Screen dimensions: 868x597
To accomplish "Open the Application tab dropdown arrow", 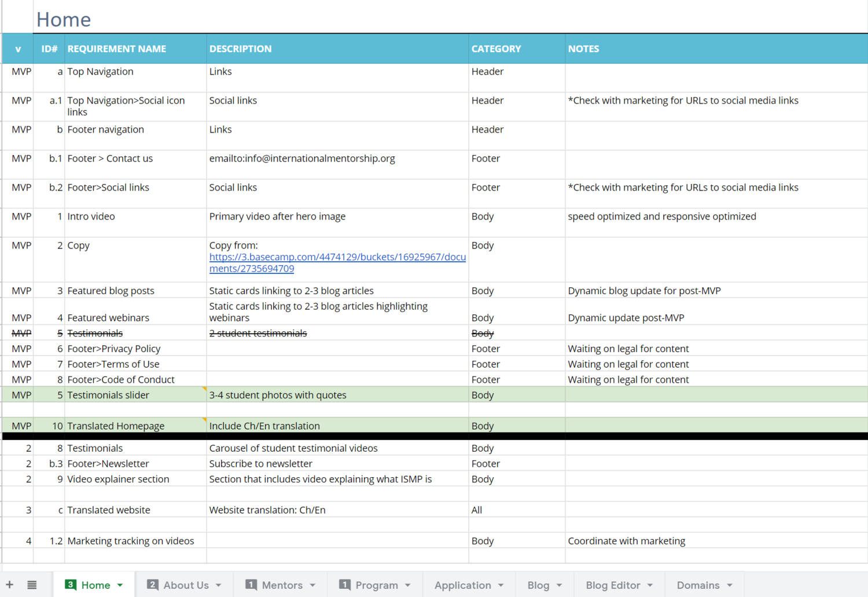I will [501, 585].
